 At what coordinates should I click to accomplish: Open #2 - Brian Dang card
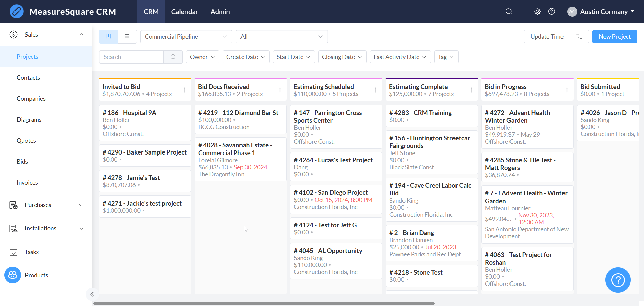[x=432, y=243]
